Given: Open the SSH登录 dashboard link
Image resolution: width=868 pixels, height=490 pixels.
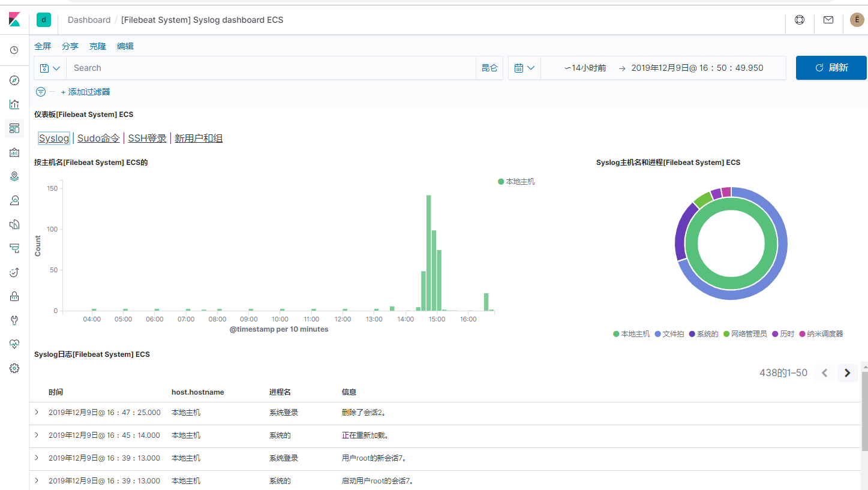Looking at the screenshot, I should tap(147, 139).
